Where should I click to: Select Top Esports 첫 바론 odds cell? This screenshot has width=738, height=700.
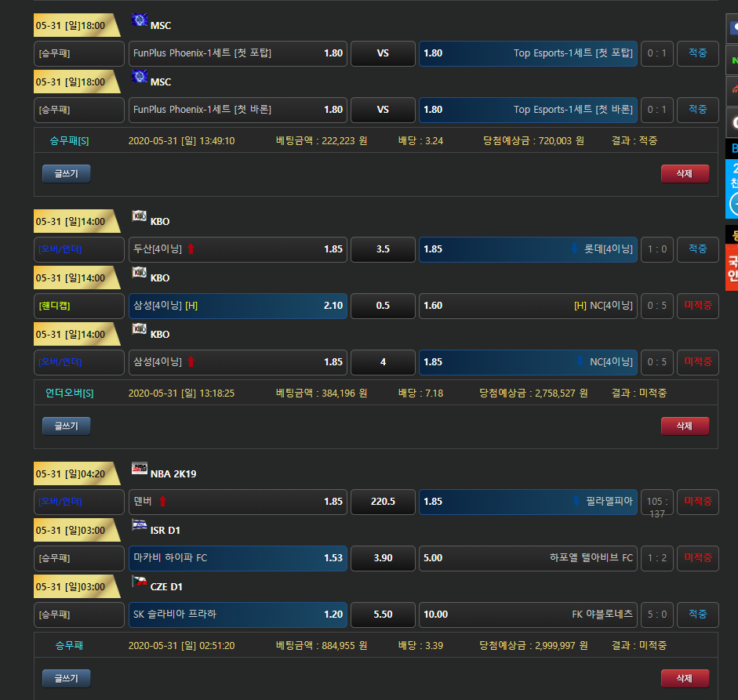point(528,110)
